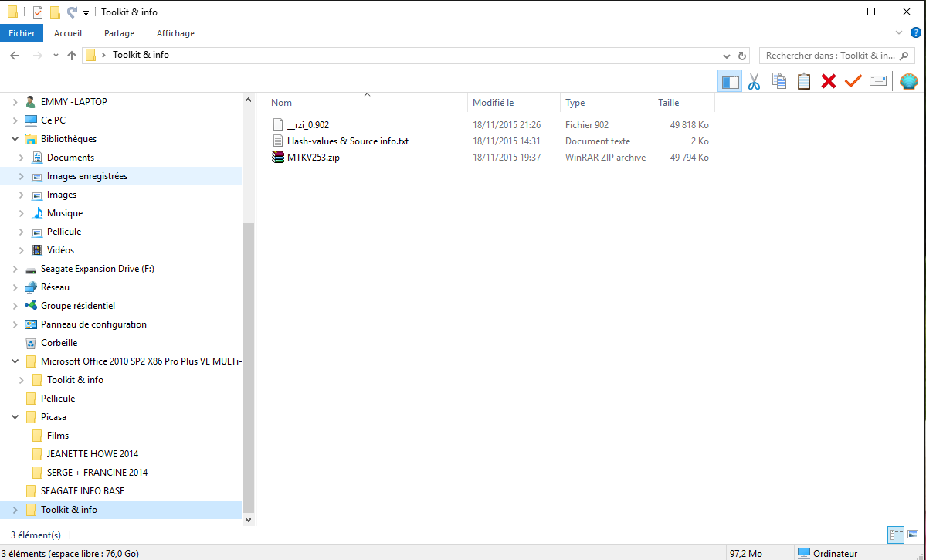Open the Fichier menu

tap(22, 33)
